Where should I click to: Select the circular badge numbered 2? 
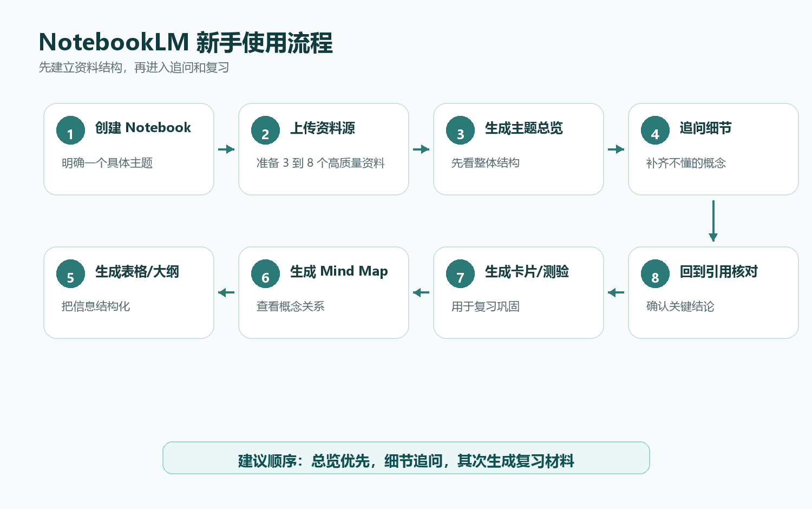pos(265,130)
